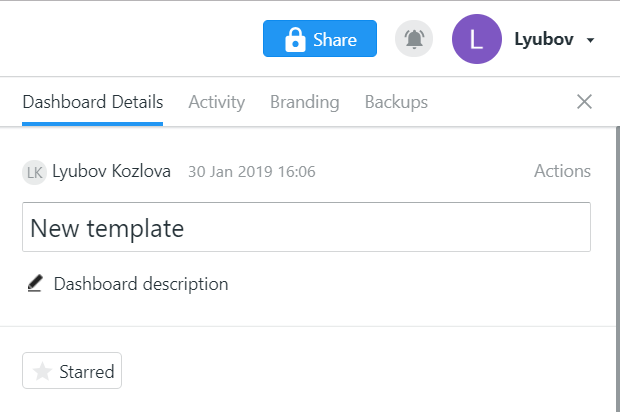Viewport: 620px width, 412px height.
Task: Open the Lyubov account name menu
Action: (544, 39)
